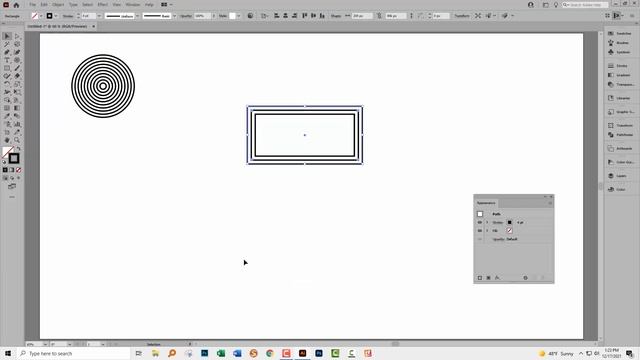Expand the Fill row in Appearance panel
Screen dimensions: 640x360
(x=487, y=231)
